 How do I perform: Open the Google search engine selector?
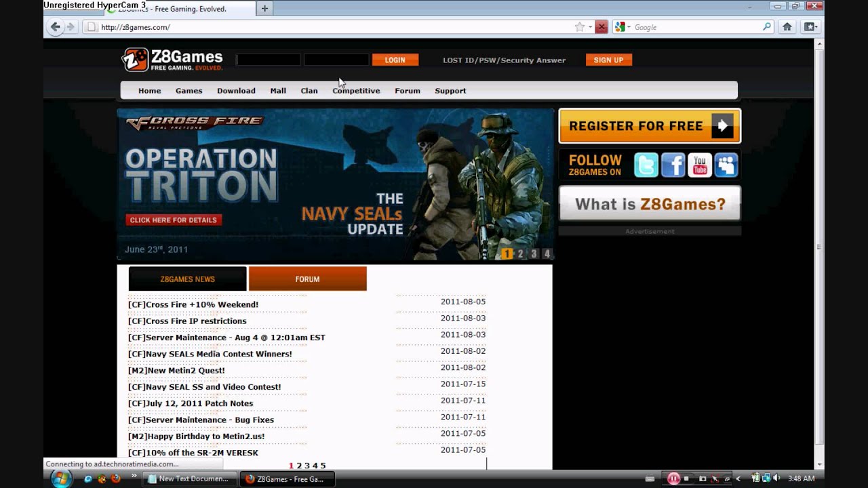pyautogui.click(x=622, y=27)
